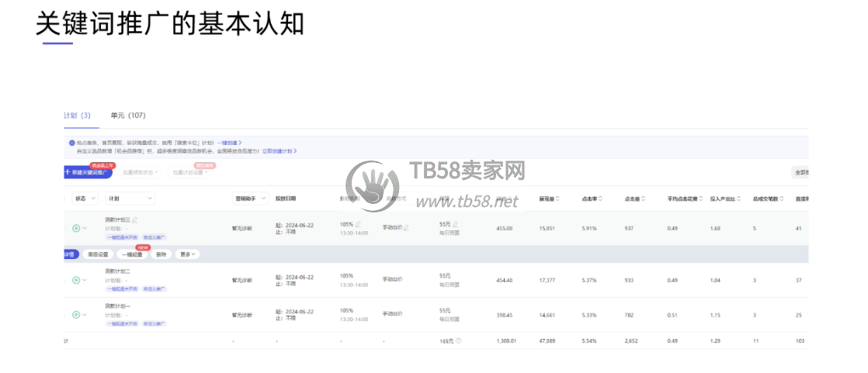868x373 pixels.
Task: Sort by 点击量 column sort icon
Action: [644, 199]
